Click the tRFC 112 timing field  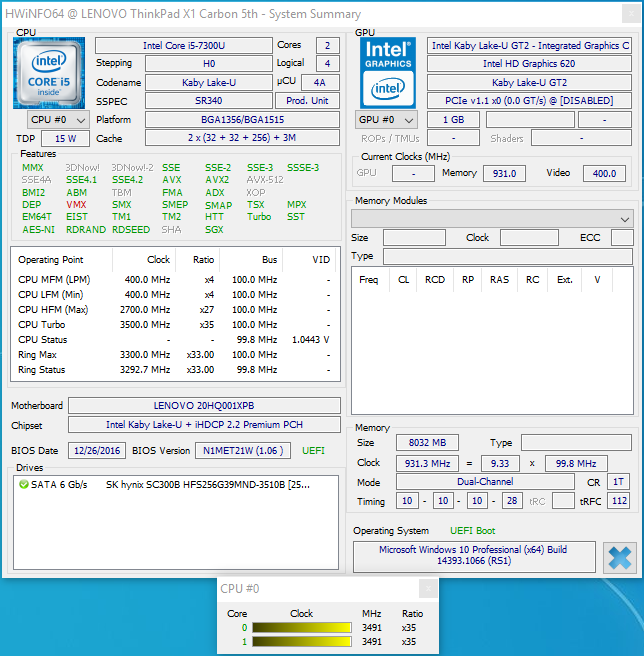coord(619,501)
